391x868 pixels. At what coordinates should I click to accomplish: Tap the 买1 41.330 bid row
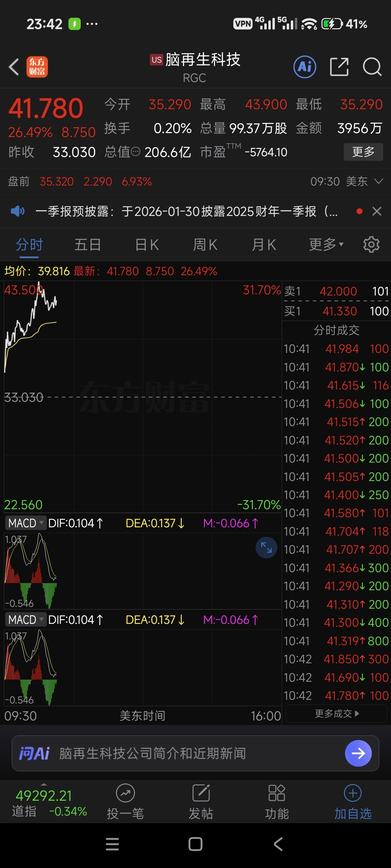click(336, 311)
